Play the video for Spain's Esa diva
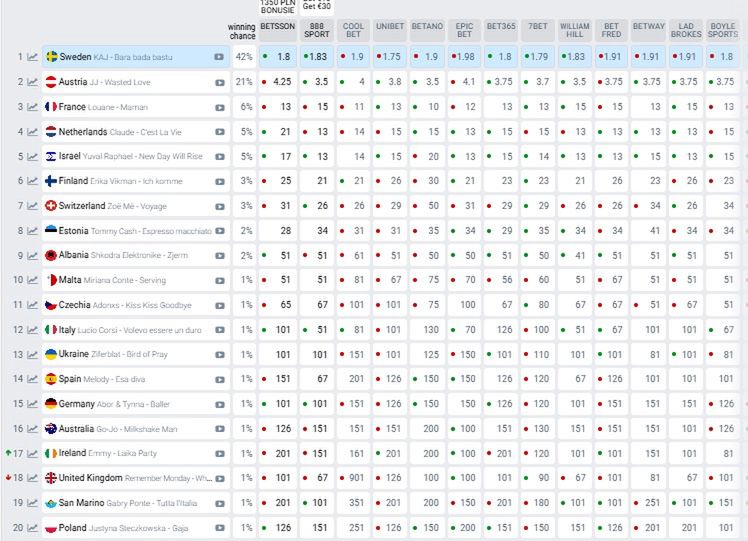Screen dimensions: 748x541 [219, 380]
